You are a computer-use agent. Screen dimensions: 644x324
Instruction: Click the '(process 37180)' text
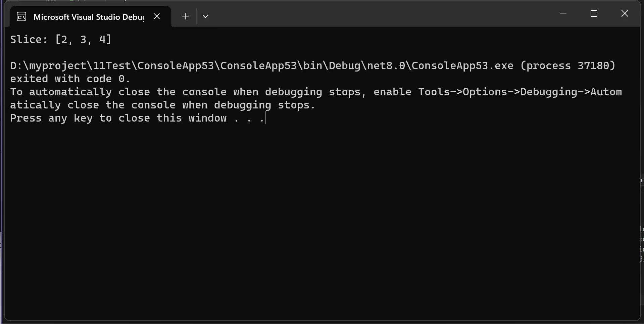pyautogui.click(x=568, y=65)
